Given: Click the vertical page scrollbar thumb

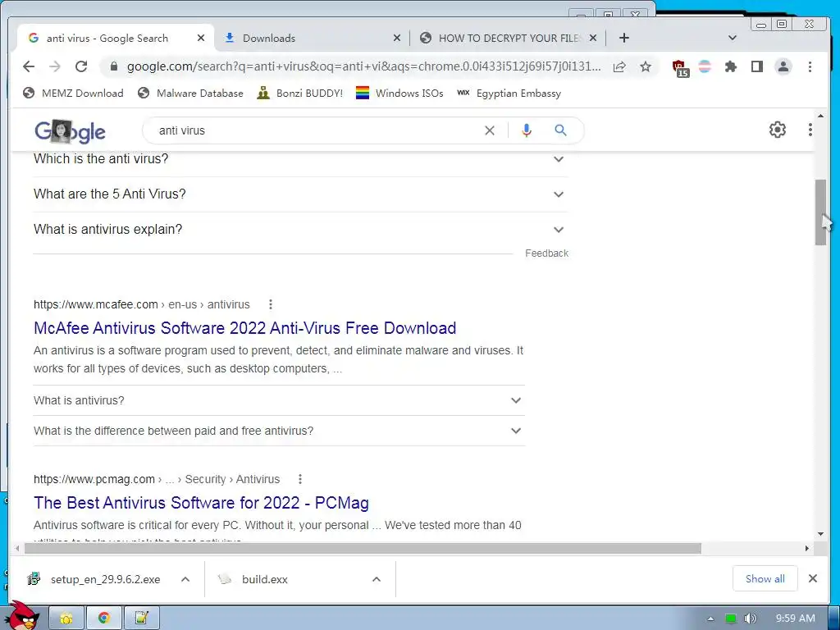Looking at the screenshot, I should (x=820, y=212).
